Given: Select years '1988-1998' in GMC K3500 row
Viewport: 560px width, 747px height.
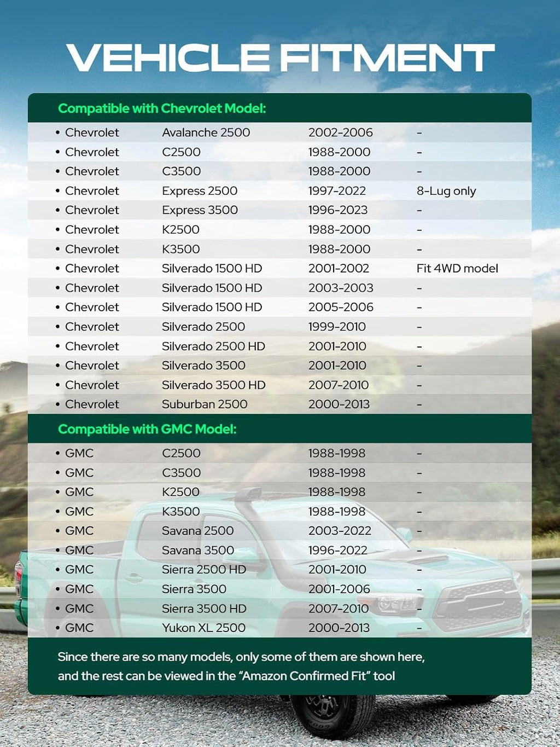Looking at the screenshot, I should [x=337, y=512].
